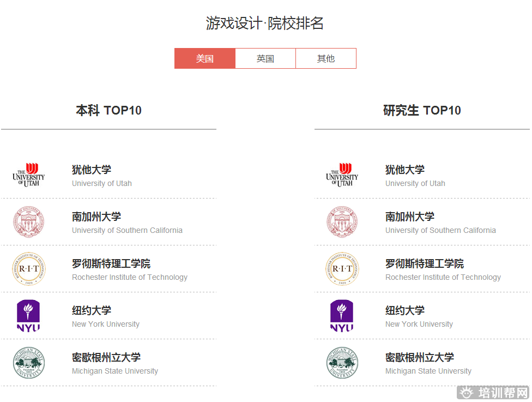Switch to the 英国 tab

[265, 58]
